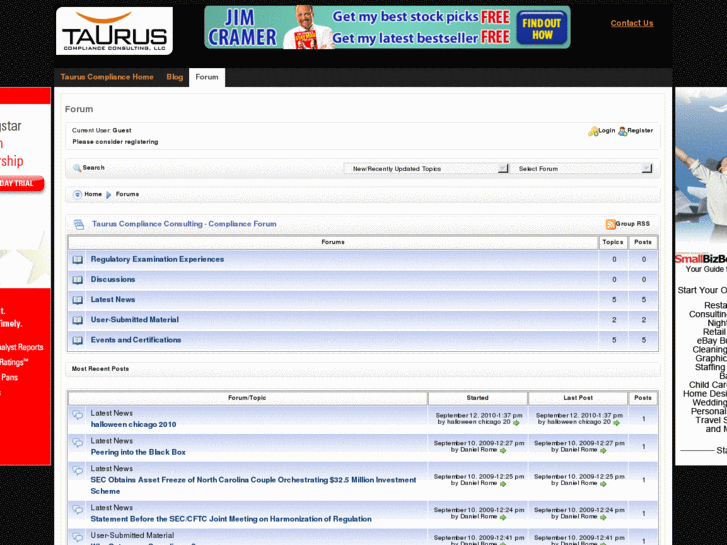Viewport: 727px width, 545px height.
Task: Click the Discussions forum icon
Action: tap(77, 280)
